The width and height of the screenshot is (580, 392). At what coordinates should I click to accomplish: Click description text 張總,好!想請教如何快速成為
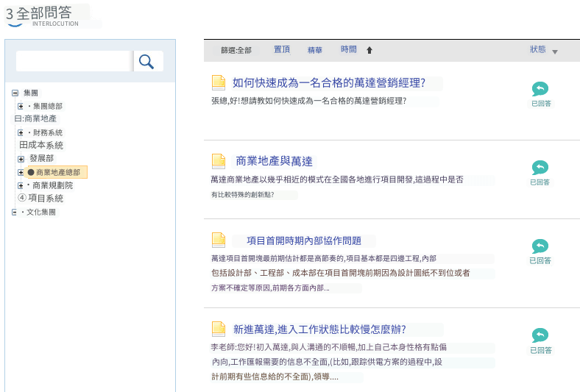[x=309, y=101]
